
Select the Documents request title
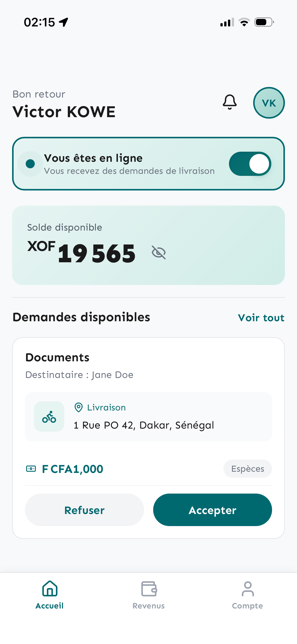tap(57, 357)
